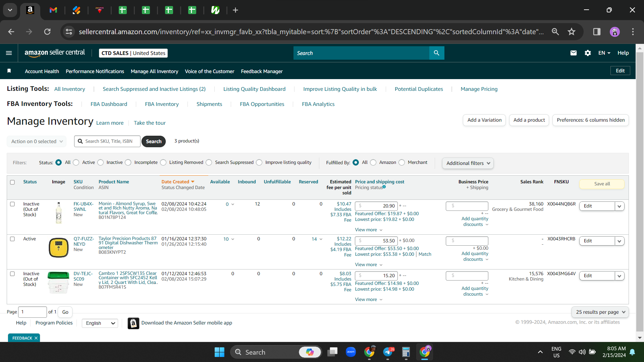The image size is (644, 362).
Task: Select Fulfilled By Merchant radio button
Action: [x=402, y=163]
